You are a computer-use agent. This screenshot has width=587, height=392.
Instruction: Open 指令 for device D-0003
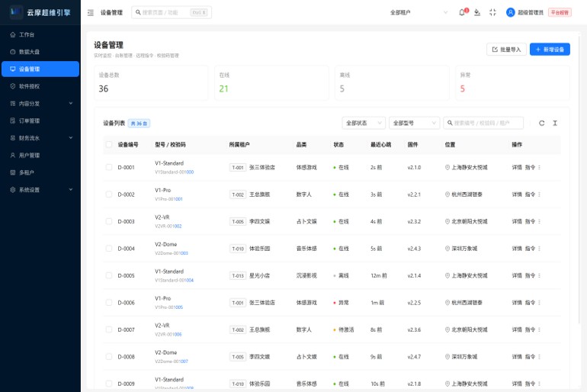click(x=530, y=222)
